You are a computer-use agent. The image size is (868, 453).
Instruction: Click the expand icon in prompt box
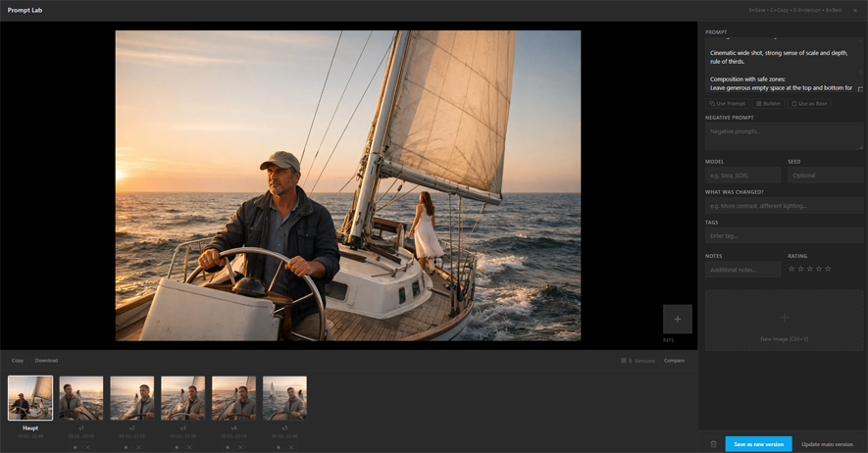click(x=860, y=89)
